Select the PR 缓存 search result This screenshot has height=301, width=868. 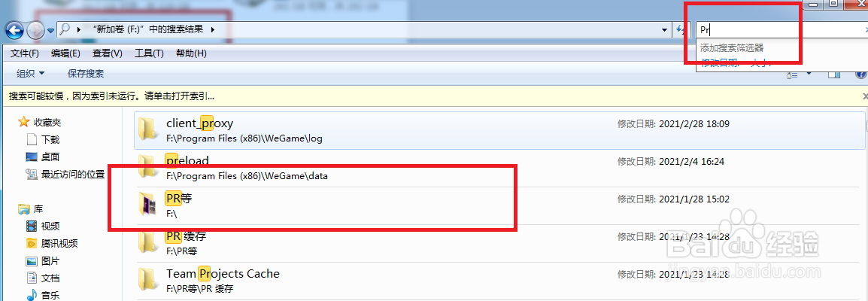(x=499, y=243)
